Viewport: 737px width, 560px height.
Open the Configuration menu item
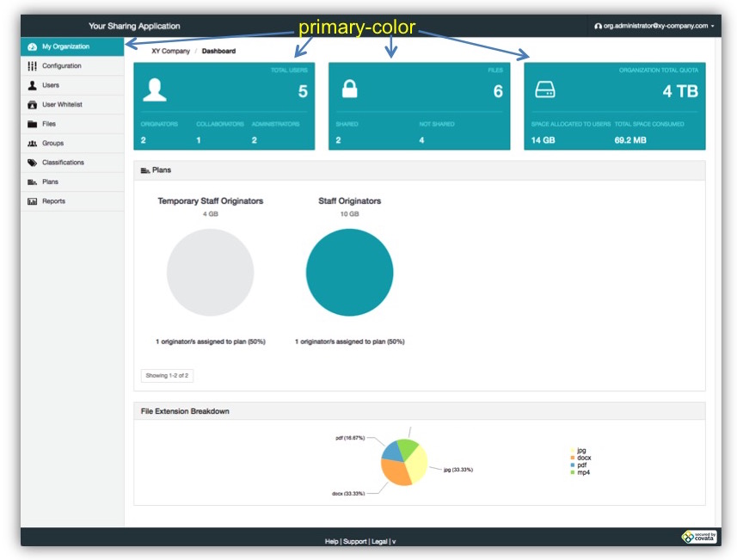(x=61, y=66)
